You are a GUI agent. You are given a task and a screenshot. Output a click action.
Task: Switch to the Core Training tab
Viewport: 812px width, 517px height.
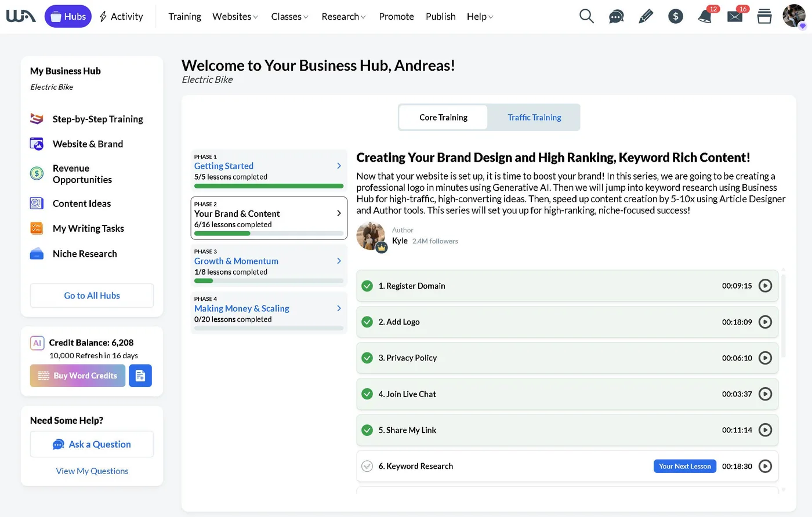443,117
